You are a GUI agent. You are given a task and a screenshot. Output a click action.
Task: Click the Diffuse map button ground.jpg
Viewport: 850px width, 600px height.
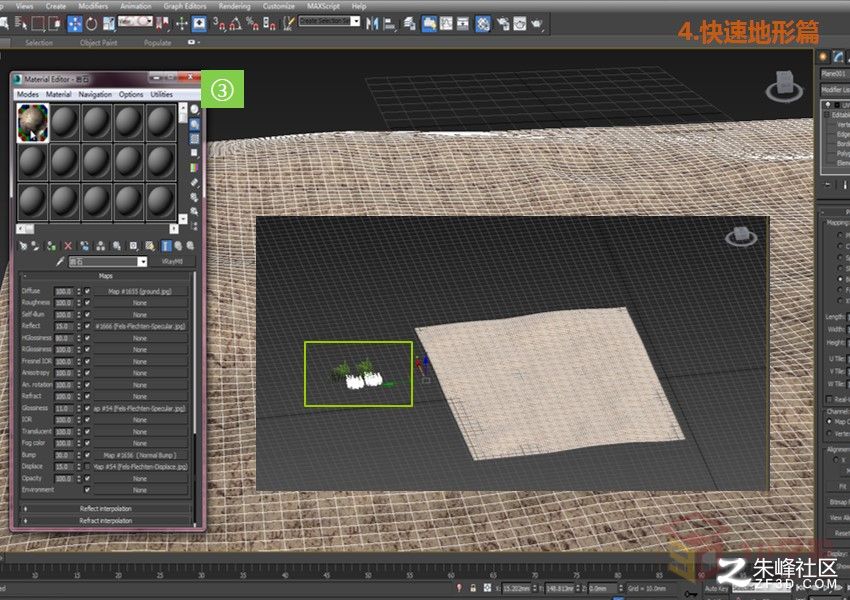(140, 291)
